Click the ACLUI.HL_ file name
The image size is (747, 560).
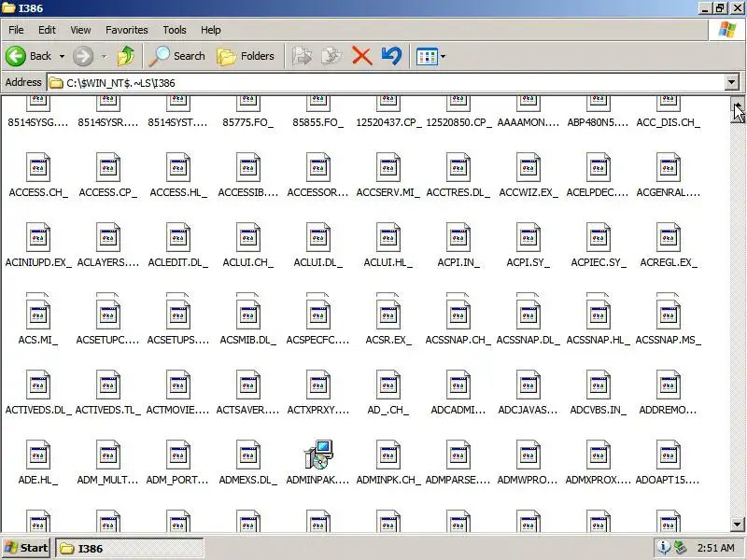coord(388,262)
